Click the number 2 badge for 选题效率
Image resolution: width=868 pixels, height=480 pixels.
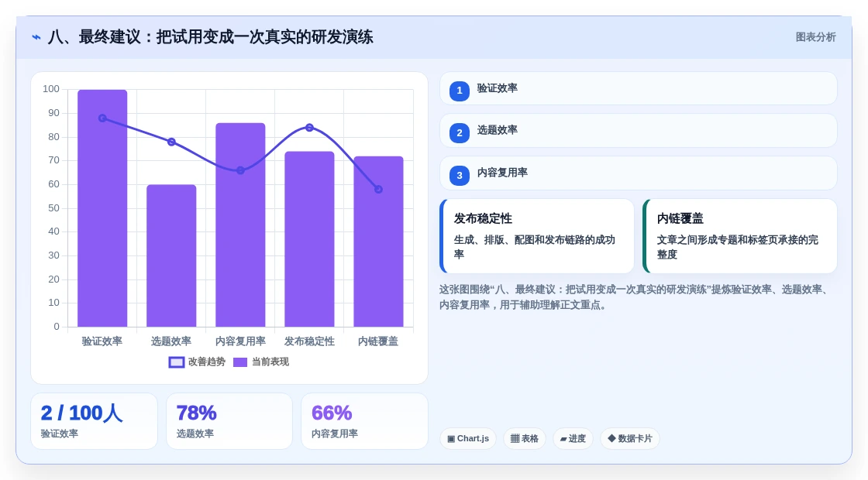point(460,132)
